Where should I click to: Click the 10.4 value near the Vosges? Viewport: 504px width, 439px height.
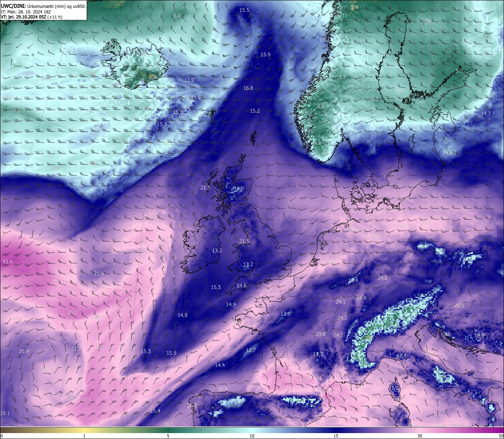[353, 281]
